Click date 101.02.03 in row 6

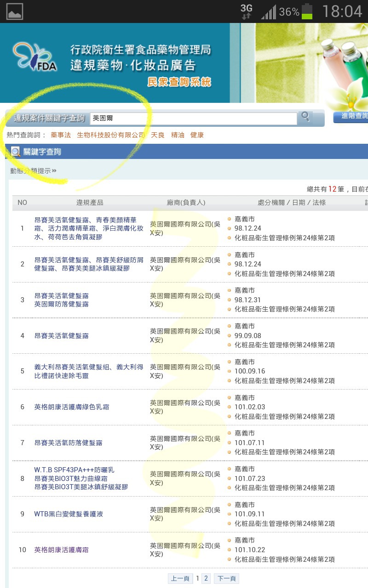point(250,407)
